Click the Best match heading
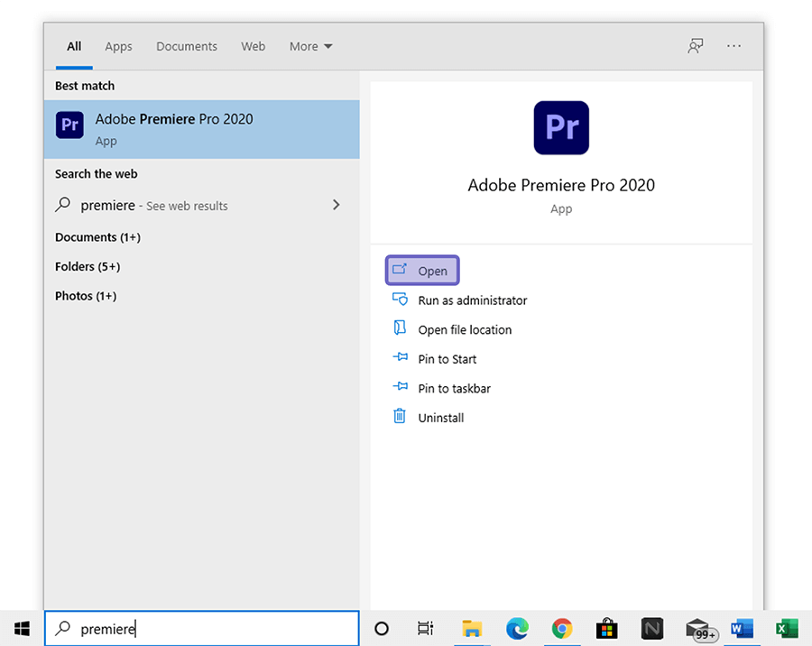Image resolution: width=812 pixels, height=646 pixels. (x=85, y=86)
